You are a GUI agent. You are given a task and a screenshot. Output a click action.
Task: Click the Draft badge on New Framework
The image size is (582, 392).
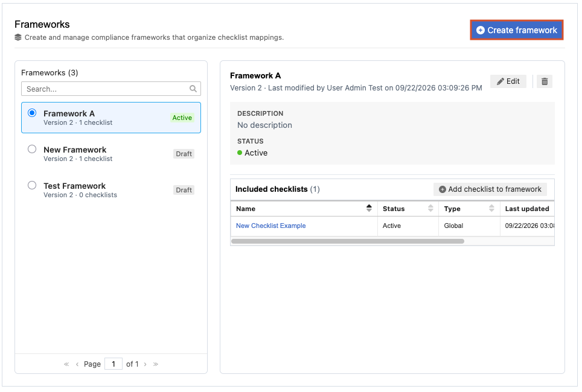click(184, 154)
